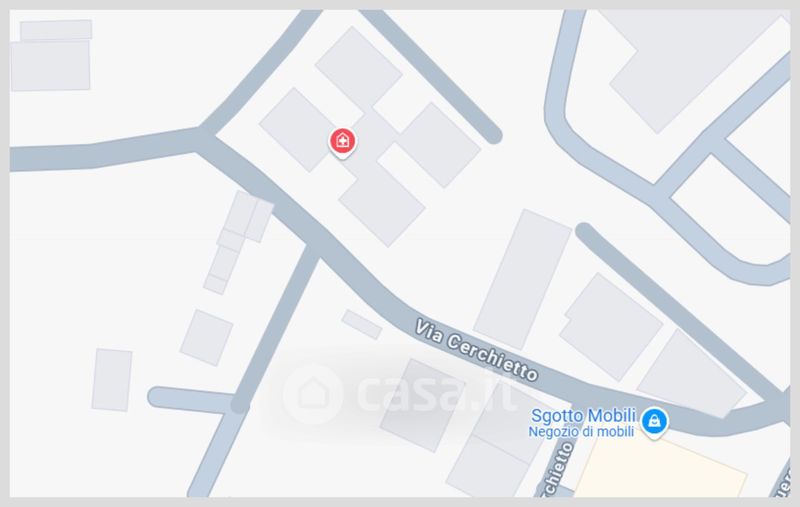This screenshot has width=800, height=507.
Task: Click the red property location pin
Action: [x=342, y=143]
